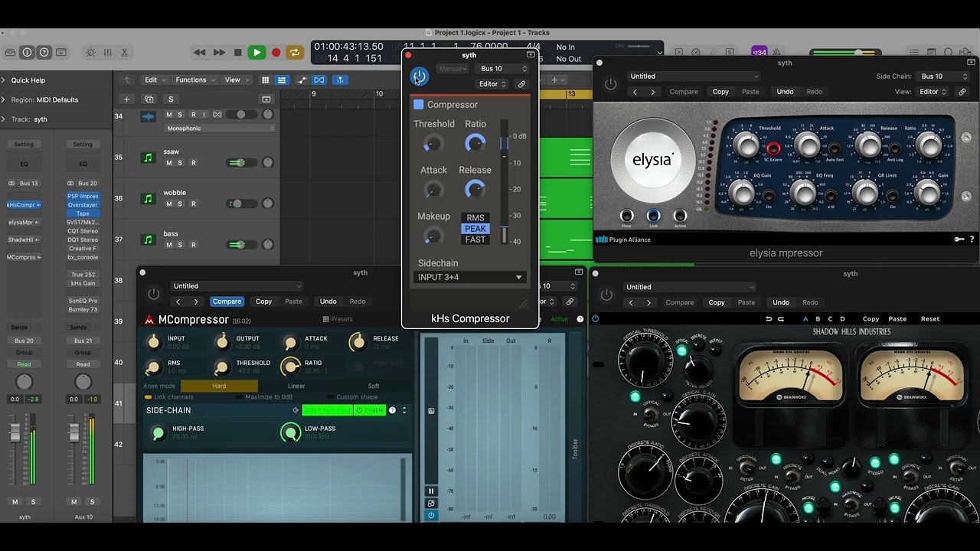This screenshot has width=980, height=551.
Task: Toggle Link channels in MCompressor
Action: point(168,397)
